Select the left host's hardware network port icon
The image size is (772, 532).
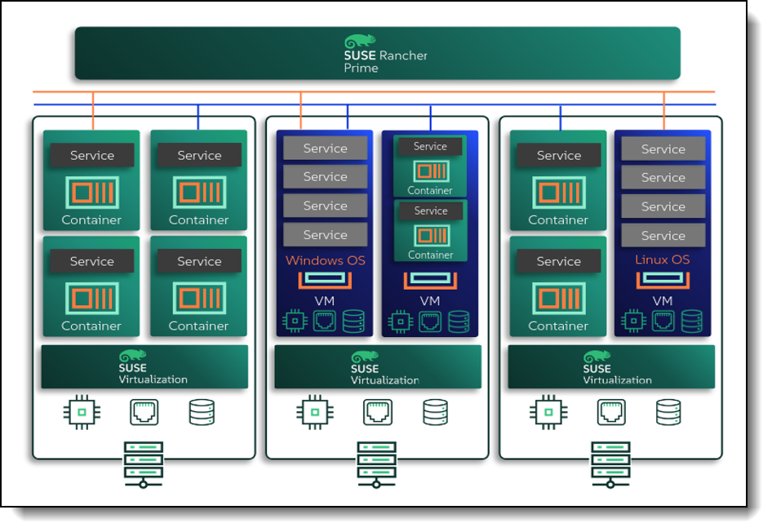(144, 412)
